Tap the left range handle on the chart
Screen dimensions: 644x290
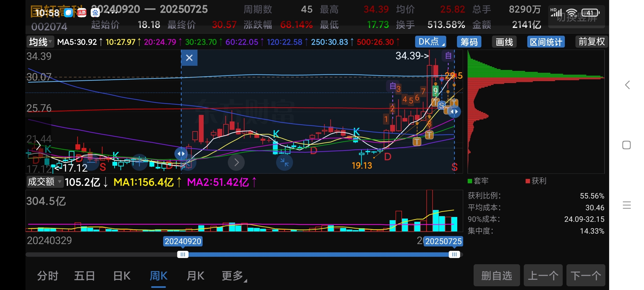pyautogui.click(x=181, y=154)
